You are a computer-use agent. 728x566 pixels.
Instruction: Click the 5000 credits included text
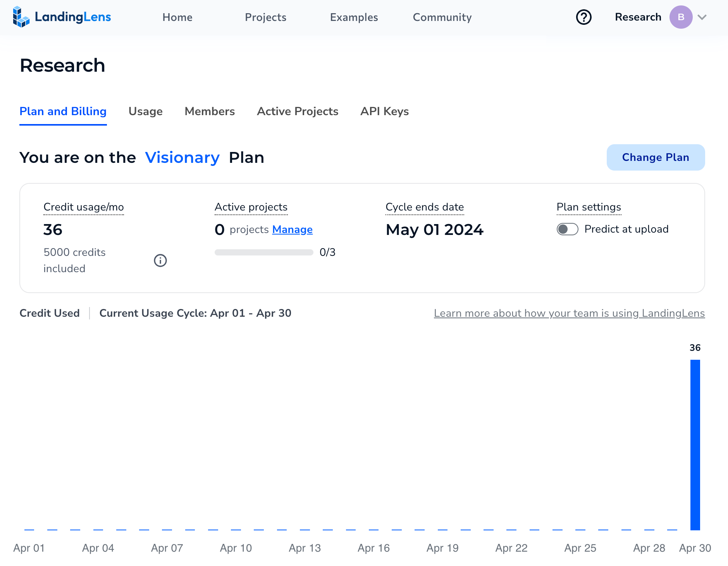pyautogui.click(x=74, y=261)
